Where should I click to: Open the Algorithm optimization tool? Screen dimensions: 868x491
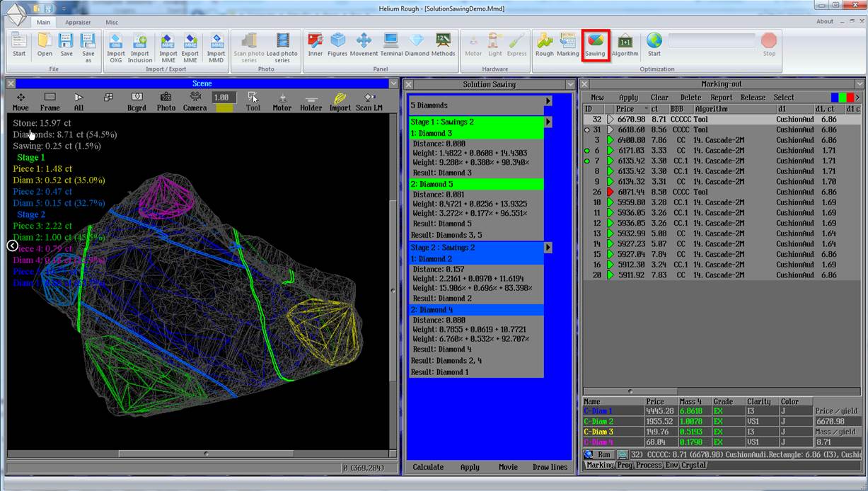[x=625, y=42]
